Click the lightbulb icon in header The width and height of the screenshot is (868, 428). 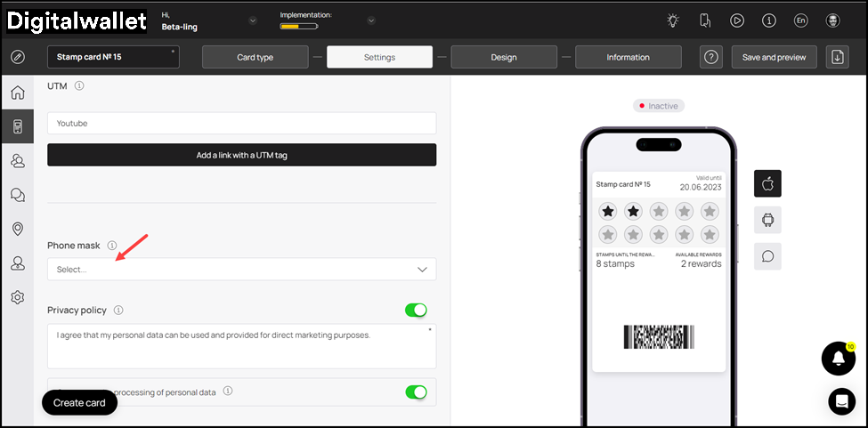pos(673,20)
